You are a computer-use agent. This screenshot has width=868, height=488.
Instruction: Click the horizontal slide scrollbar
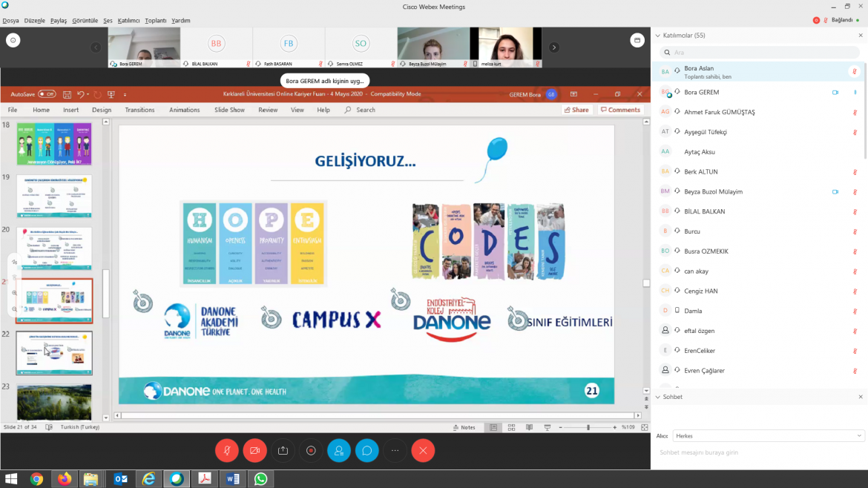(x=377, y=415)
